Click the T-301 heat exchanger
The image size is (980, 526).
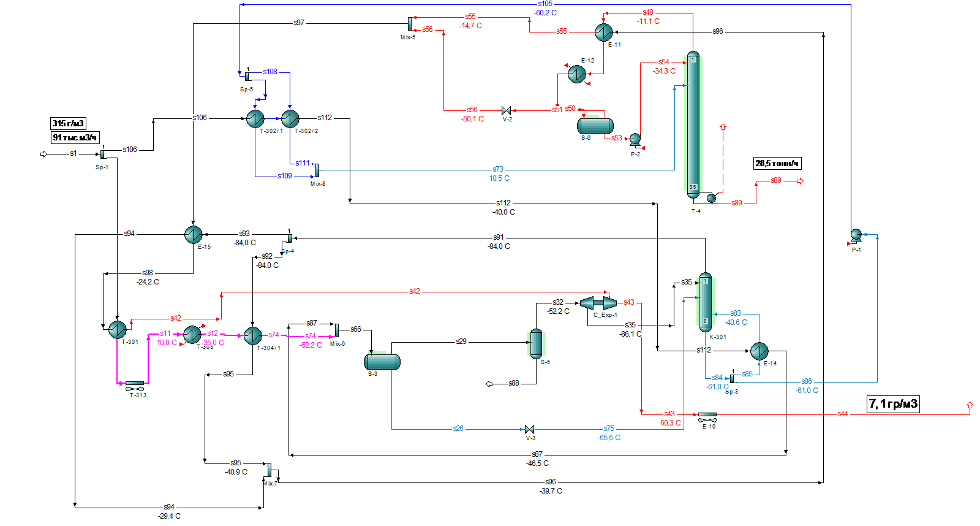[118, 329]
